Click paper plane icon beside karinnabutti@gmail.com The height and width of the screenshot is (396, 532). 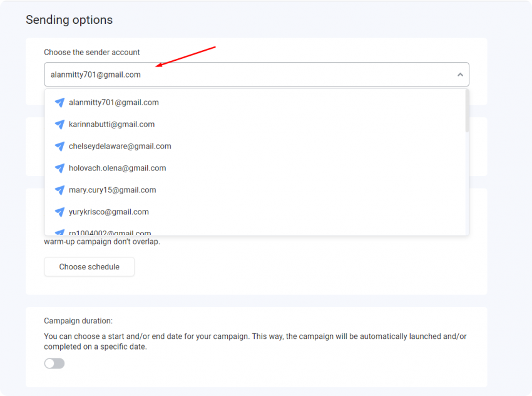tap(59, 124)
